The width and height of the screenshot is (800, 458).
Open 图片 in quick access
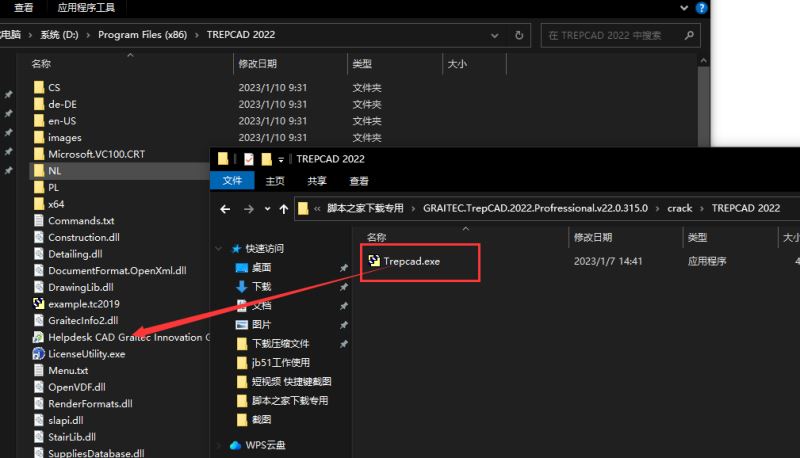pos(261,324)
